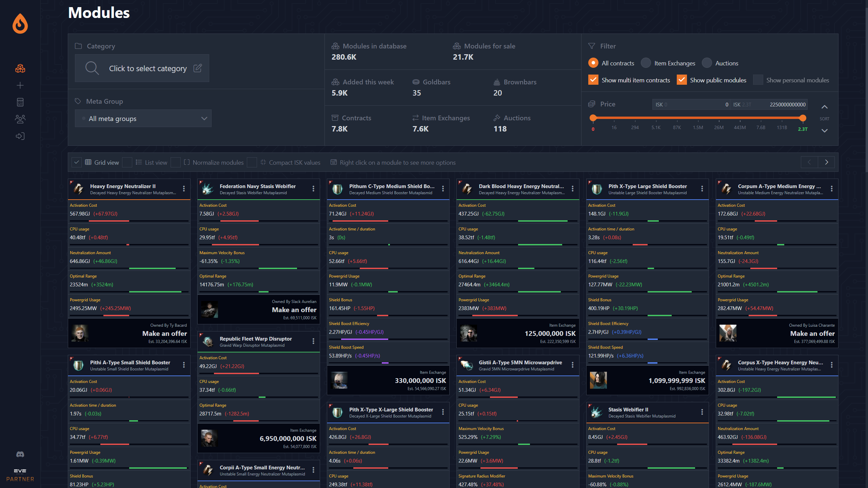Enable Show personal modules checkbox
Screen dimensions: 868x488
[x=758, y=80]
